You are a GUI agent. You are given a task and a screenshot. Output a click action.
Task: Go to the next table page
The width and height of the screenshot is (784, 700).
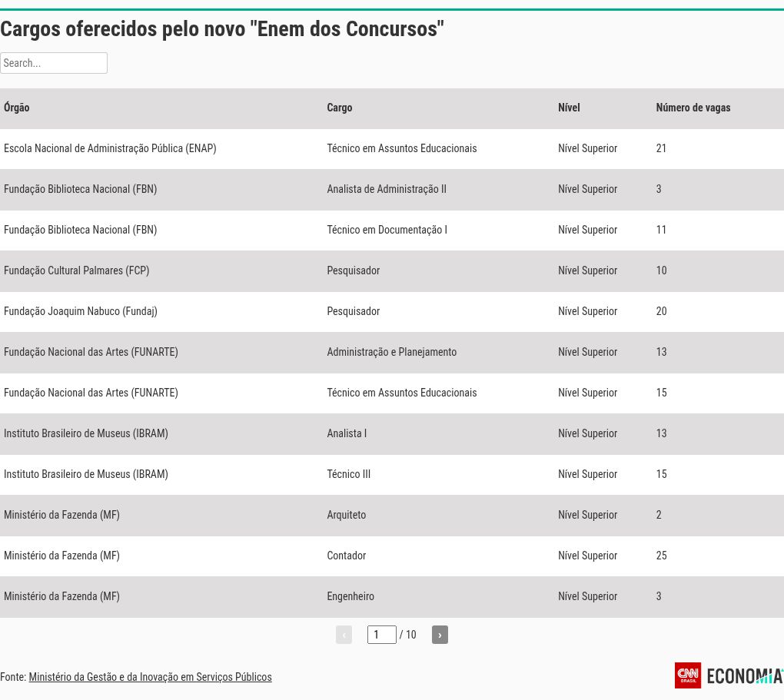pos(440,635)
